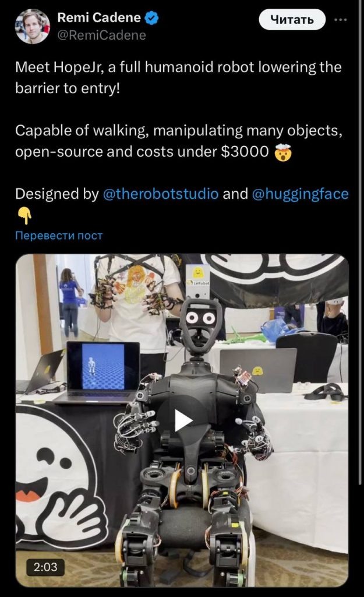364x597 pixels.
Task: Click the "Meet HopeJr" tweet text
Action: click(x=178, y=78)
